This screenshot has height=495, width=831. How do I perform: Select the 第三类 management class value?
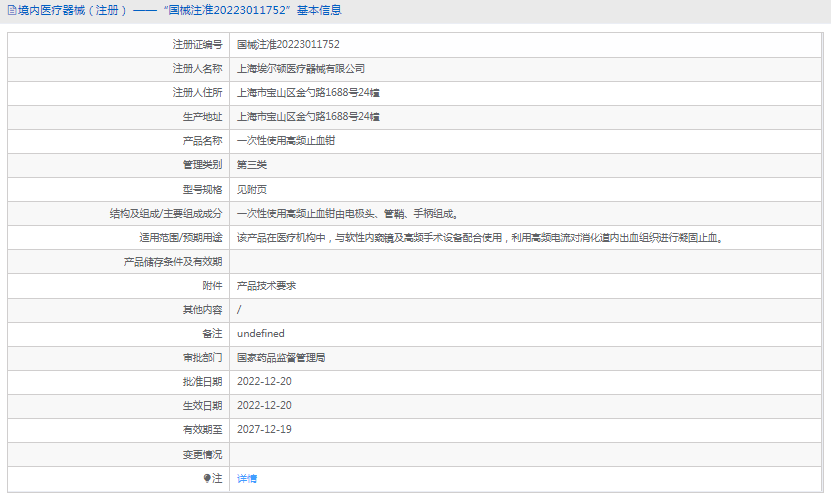(x=252, y=165)
